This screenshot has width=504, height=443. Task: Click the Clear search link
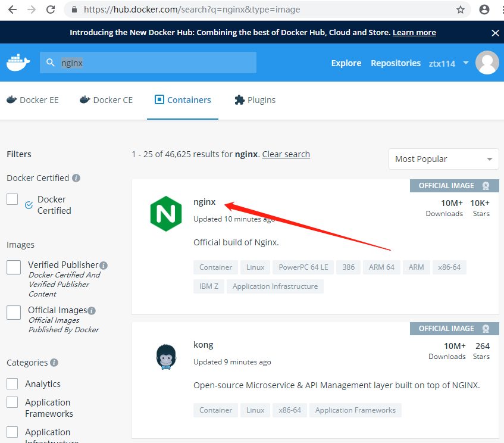286,154
